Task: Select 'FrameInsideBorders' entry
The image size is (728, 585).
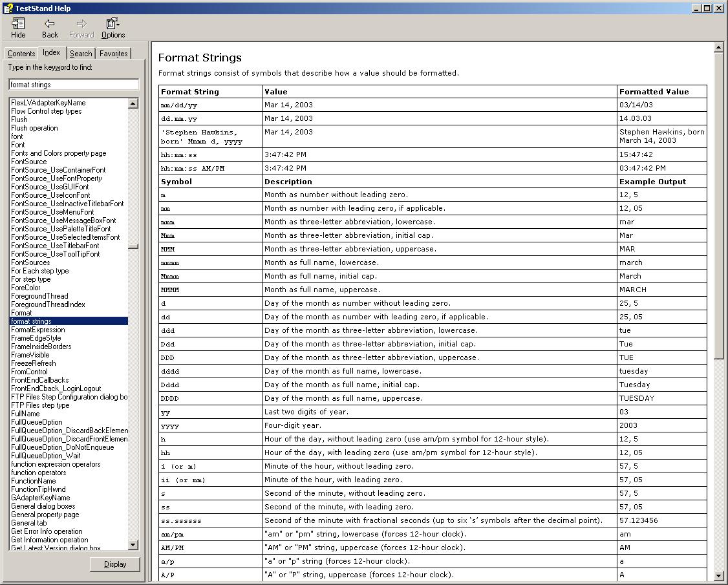Action: click(x=41, y=346)
